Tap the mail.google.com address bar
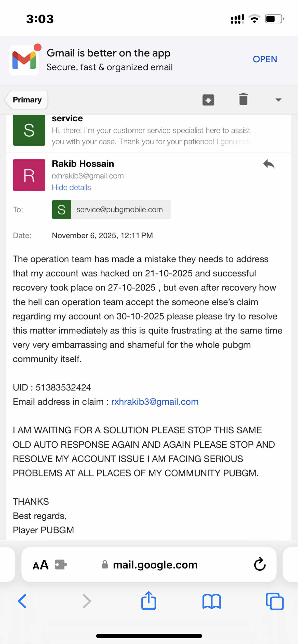Screen dimensions: 298x644 tap(155, 565)
